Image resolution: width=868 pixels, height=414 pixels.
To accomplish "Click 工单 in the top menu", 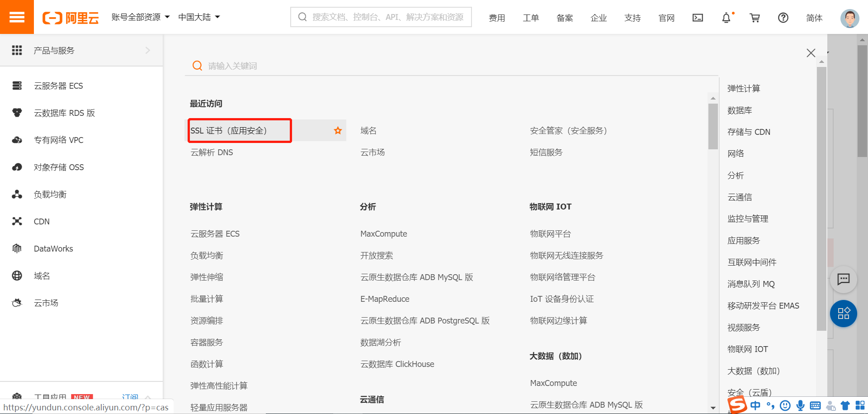I will click(531, 18).
